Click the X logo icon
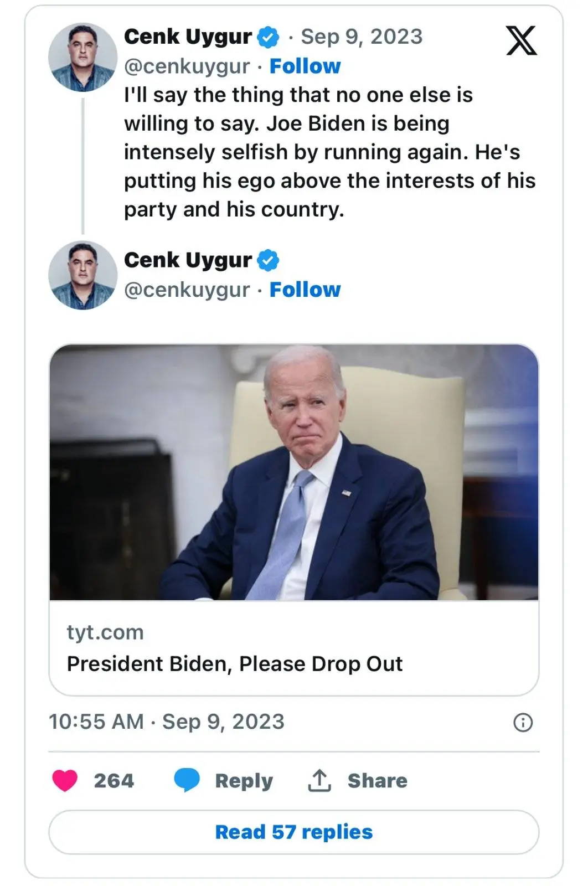Viewport: 588px width, 886px height. pos(521,40)
